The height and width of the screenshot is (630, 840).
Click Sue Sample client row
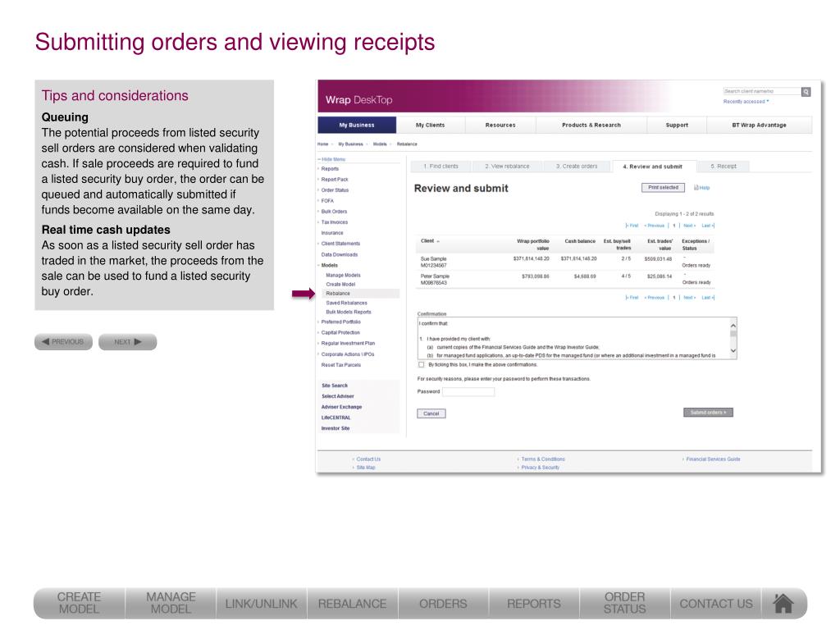(x=565, y=262)
